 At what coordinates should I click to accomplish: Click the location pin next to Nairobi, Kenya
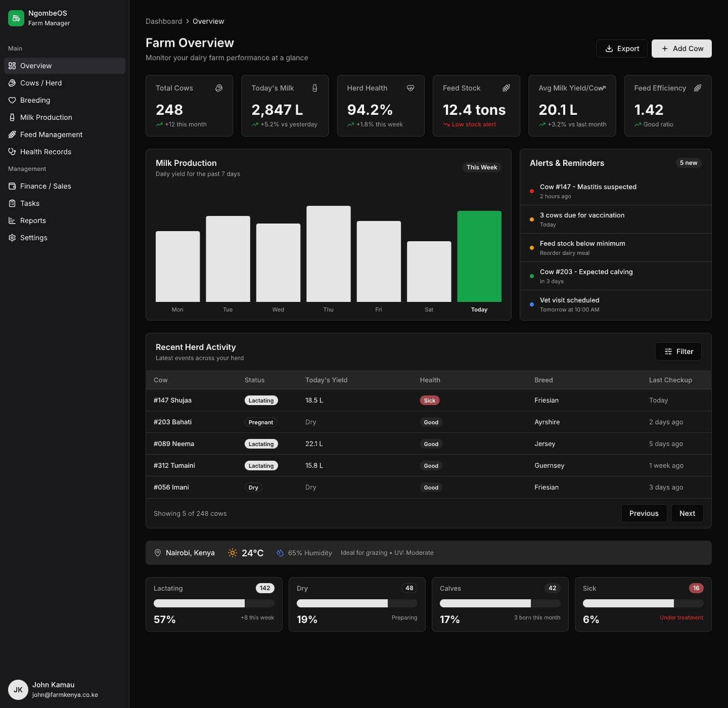pos(158,553)
